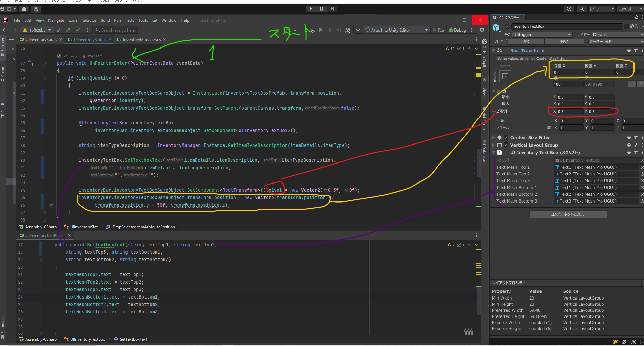Image resolution: width=644 pixels, height=346 pixels.
Task: Click Unity editor Play button
Action: [x=311, y=9]
